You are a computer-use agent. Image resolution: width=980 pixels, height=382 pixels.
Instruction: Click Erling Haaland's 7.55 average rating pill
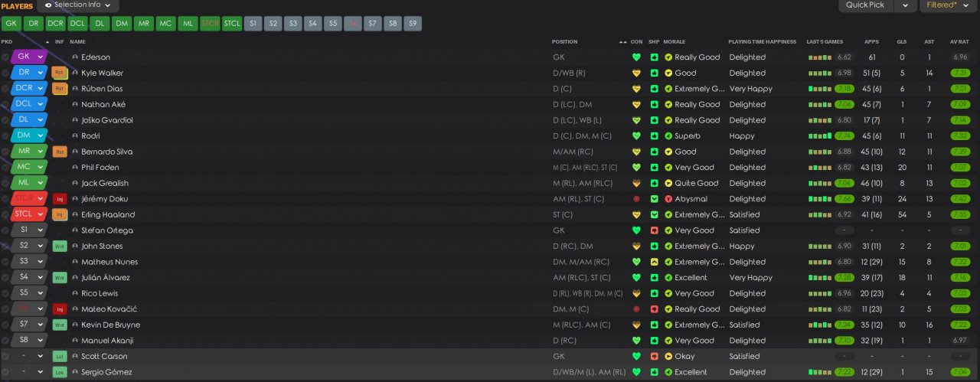point(960,214)
